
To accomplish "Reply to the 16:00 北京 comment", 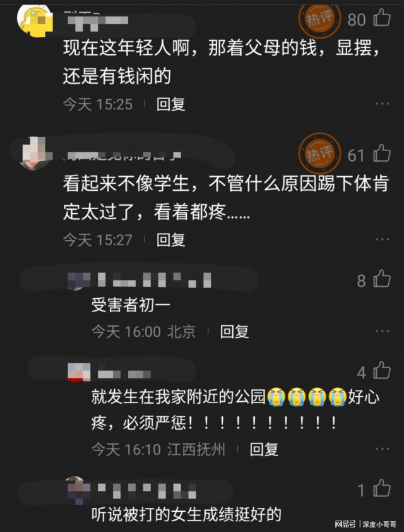I will [x=234, y=332].
